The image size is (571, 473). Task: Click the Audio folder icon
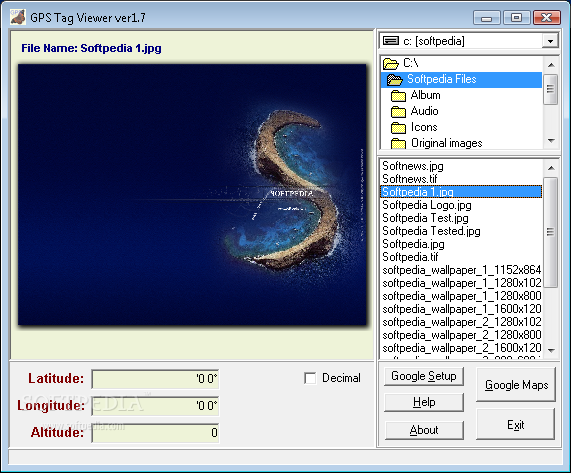tap(398, 112)
